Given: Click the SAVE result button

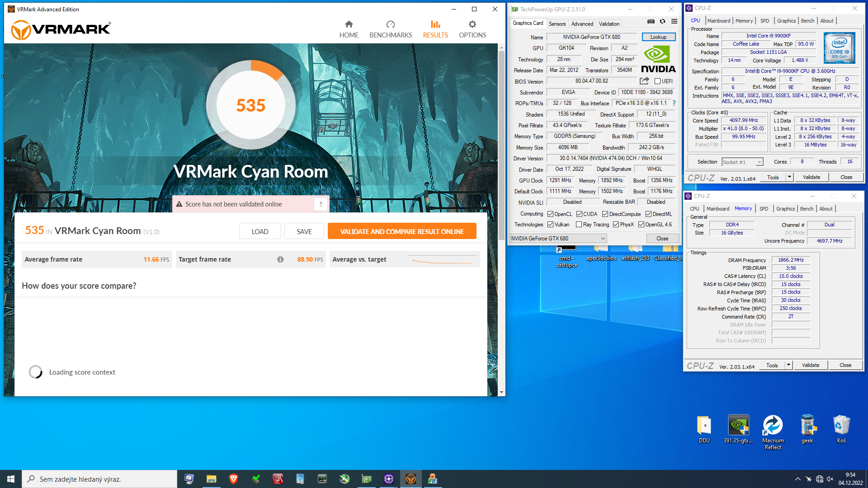Looking at the screenshot, I should pyautogui.click(x=304, y=231).
